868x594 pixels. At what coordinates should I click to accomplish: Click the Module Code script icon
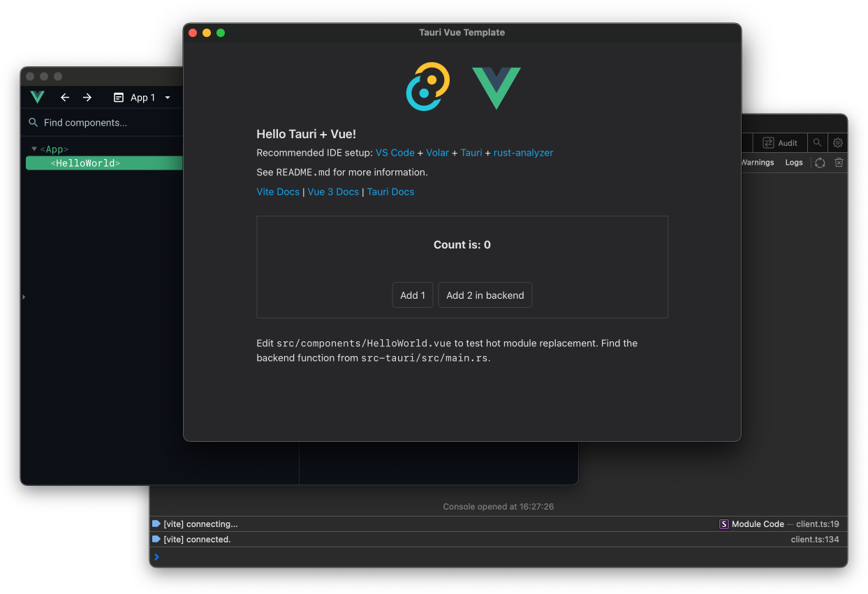[724, 524]
